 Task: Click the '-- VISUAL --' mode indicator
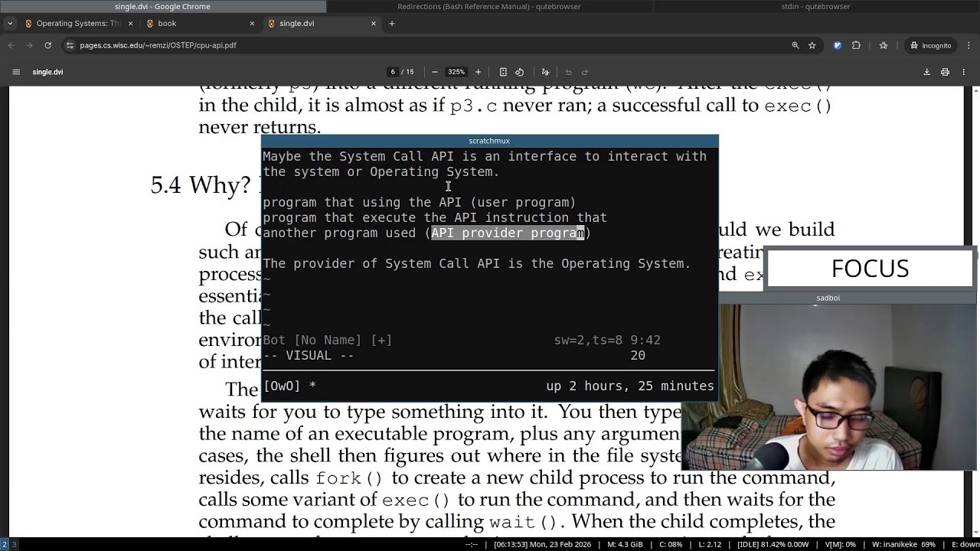point(309,355)
